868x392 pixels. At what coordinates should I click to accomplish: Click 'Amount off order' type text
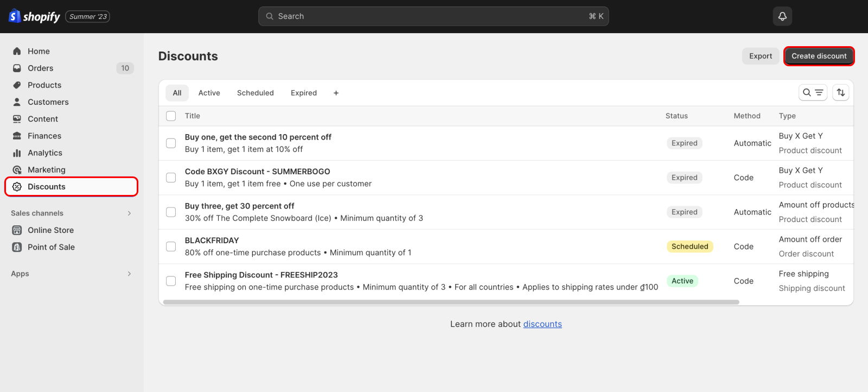pos(810,239)
